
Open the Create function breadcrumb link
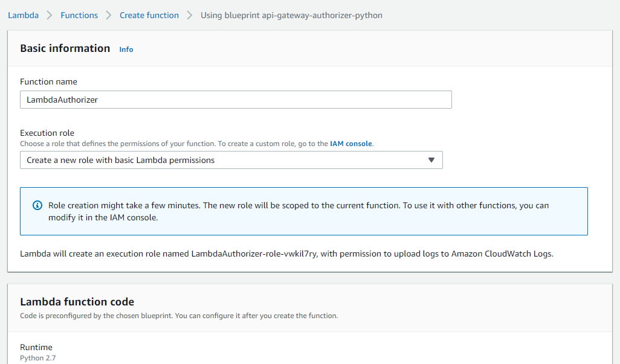pos(149,15)
